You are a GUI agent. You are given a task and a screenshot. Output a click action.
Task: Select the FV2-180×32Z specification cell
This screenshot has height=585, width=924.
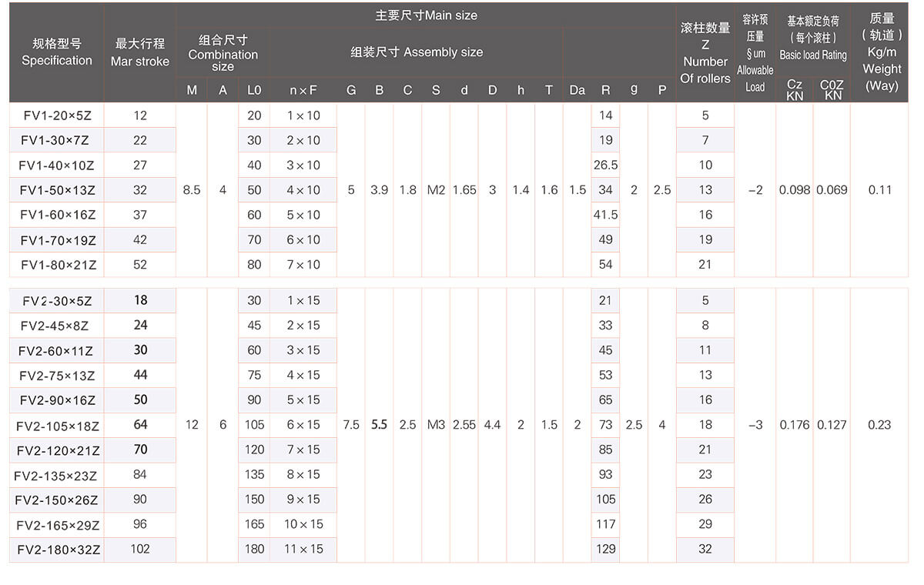pyautogui.click(x=57, y=550)
